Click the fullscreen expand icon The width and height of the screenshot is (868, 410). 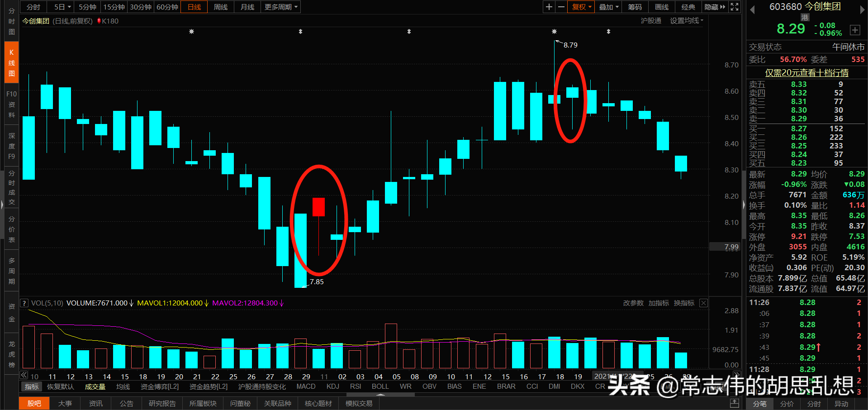[x=734, y=7]
